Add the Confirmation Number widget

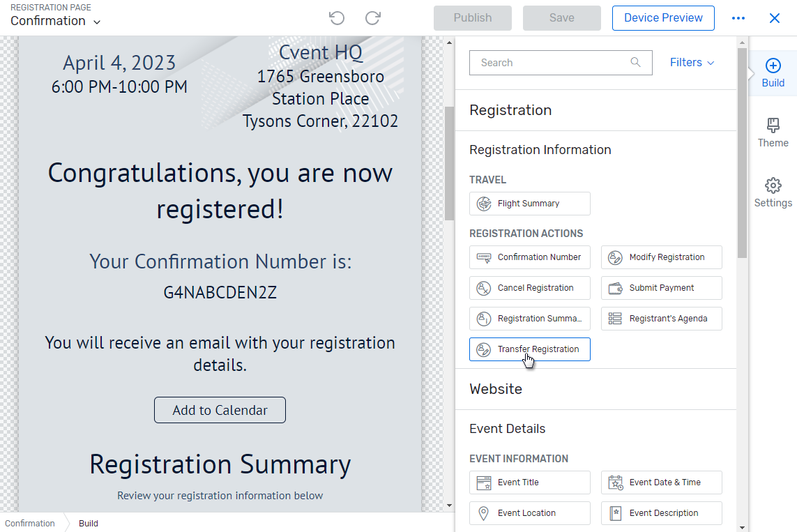pyautogui.click(x=529, y=257)
